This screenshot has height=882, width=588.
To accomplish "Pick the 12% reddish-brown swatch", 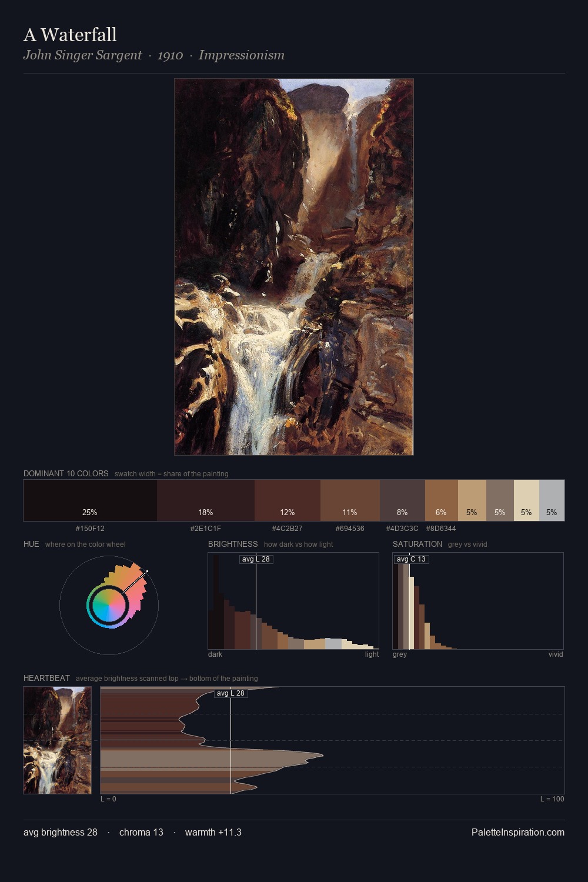I will click(288, 500).
